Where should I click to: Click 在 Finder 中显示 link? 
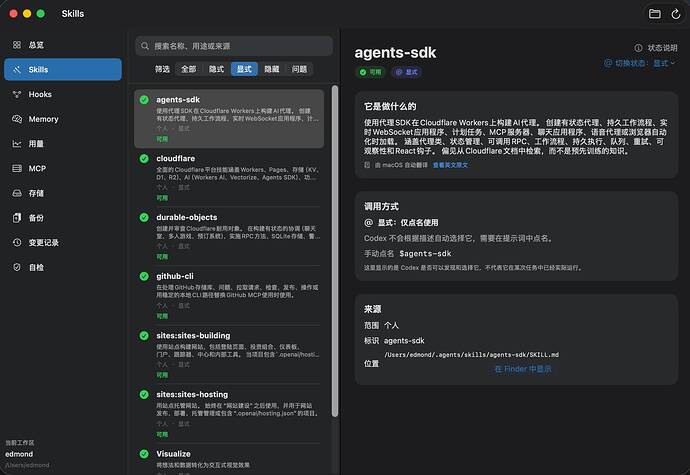tap(523, 369)
